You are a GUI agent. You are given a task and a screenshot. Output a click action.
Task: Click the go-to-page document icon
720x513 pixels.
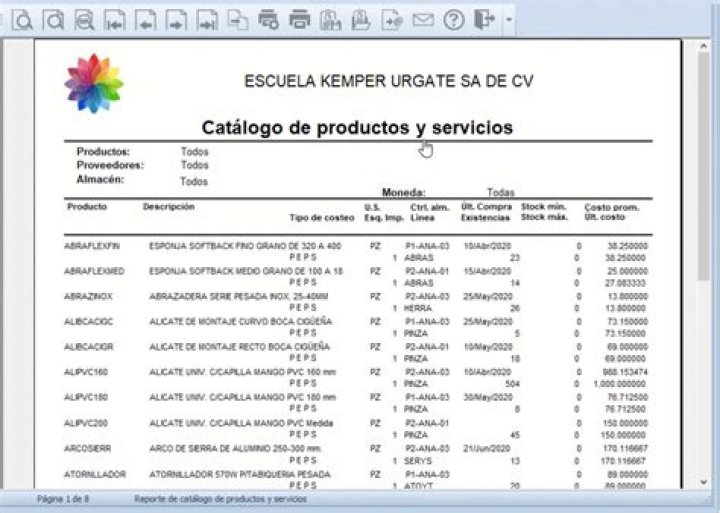[237, 19]
